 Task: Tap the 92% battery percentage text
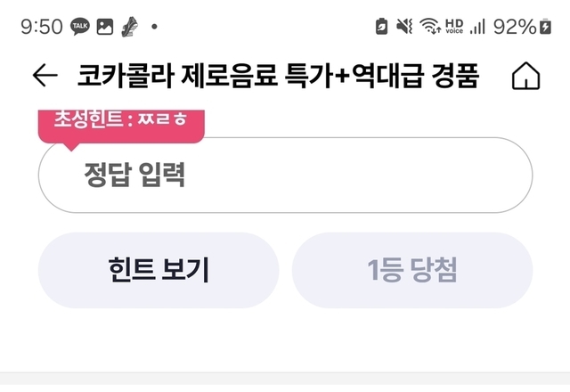tap(515, 27)
